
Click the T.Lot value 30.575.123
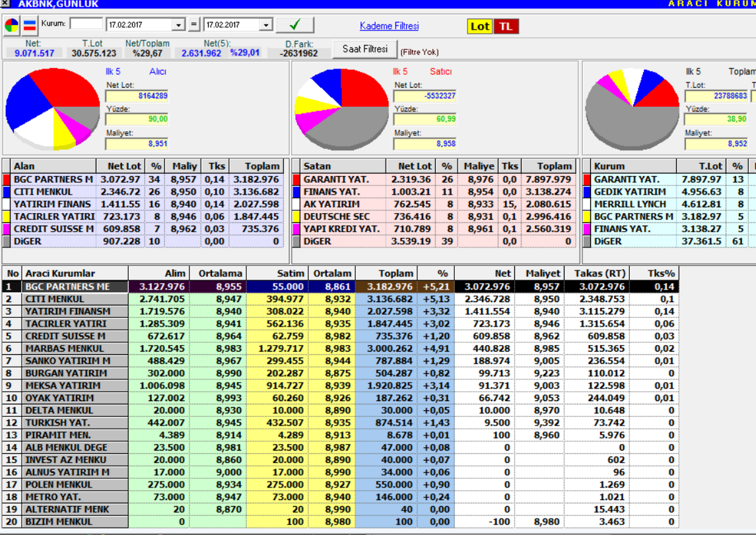pyautogui.click(x=94, y=53)
